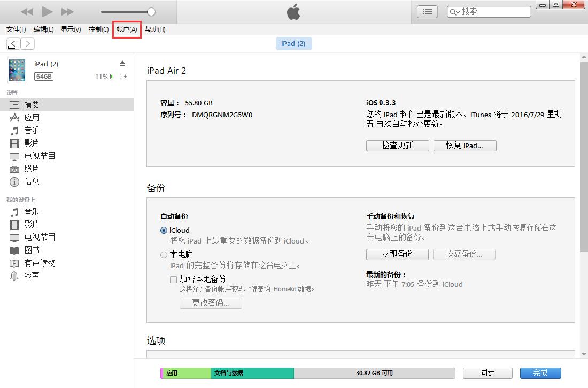The width and height of the screenshot is (588, 388).
Task: Click the 64GB capacity badge
Action: [x=44, y=77]
